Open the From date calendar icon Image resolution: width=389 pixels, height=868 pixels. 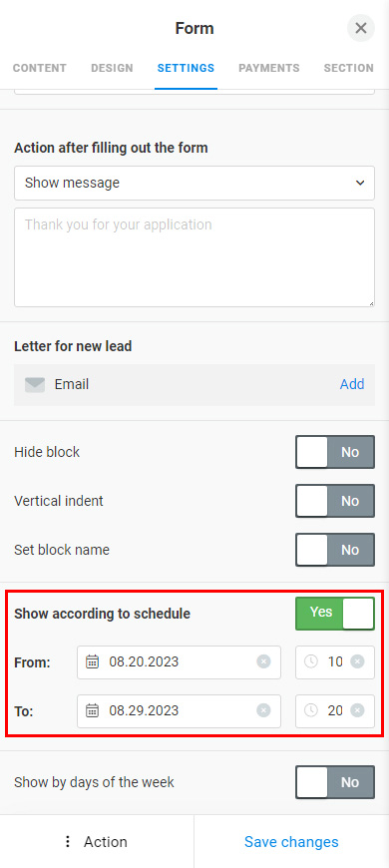93,661
